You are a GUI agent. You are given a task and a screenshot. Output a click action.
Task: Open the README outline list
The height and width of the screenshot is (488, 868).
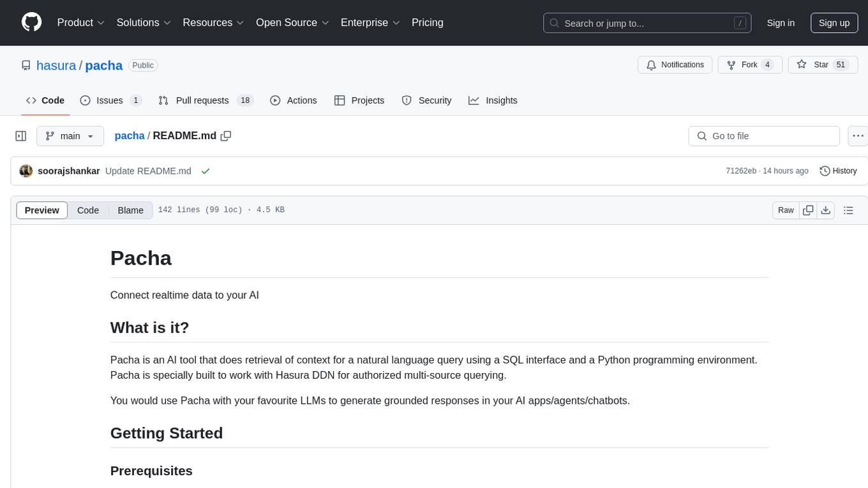(x=848, y=210)
